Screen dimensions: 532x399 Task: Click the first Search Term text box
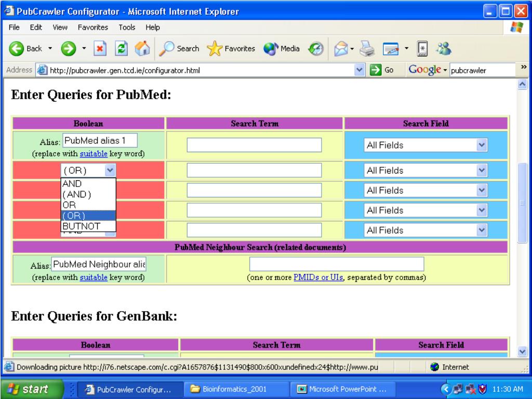[254, 145]
